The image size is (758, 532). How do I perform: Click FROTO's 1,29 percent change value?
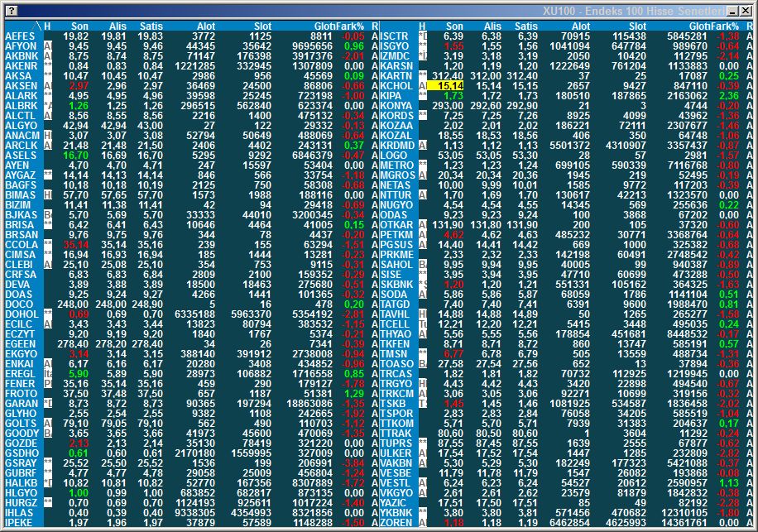(x=354, y=394)
